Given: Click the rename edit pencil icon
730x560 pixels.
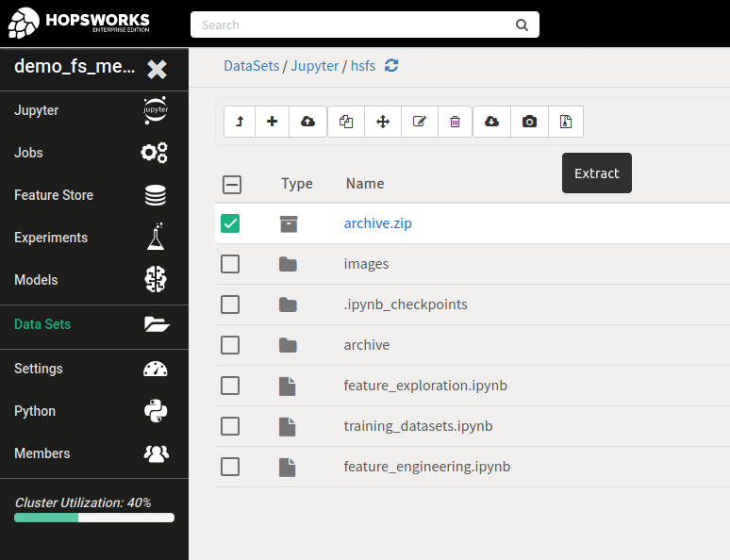Looking at the screenshot, I should (x=420, y=122).
